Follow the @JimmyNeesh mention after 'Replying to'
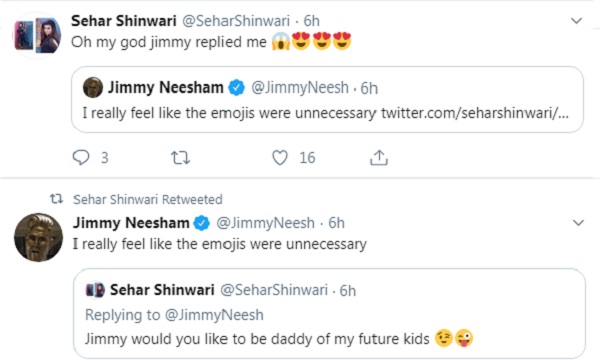The height and width of the screenshot is (360, 600). coord(214,315)
